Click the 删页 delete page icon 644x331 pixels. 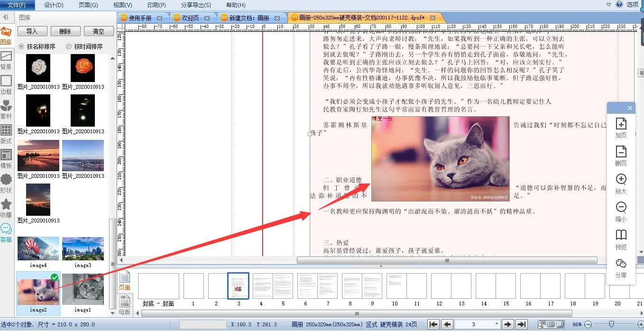[621, 151]
